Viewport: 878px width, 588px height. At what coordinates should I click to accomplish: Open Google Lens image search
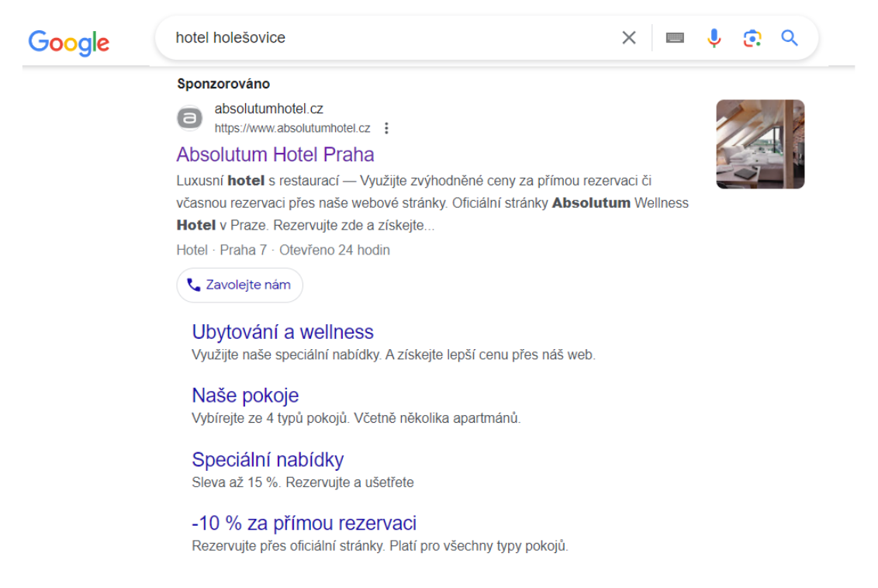tap(752, 38)
